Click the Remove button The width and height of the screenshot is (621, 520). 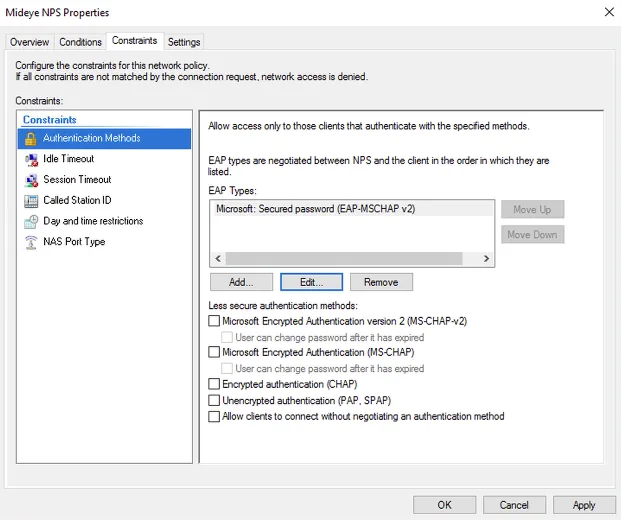pos(381,282)
